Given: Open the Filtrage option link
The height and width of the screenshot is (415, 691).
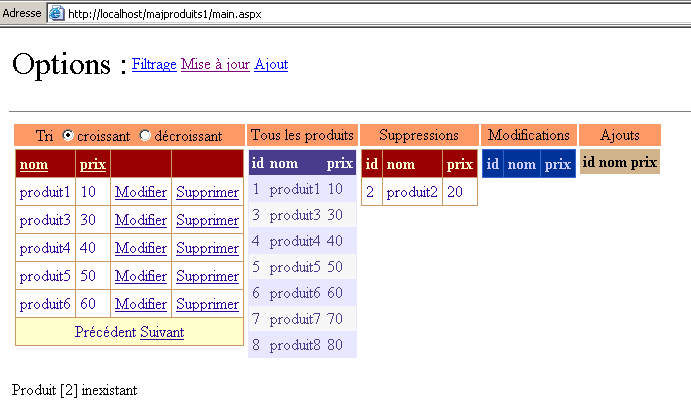Looking at the screenshot, I should click(x=154, y=64).
